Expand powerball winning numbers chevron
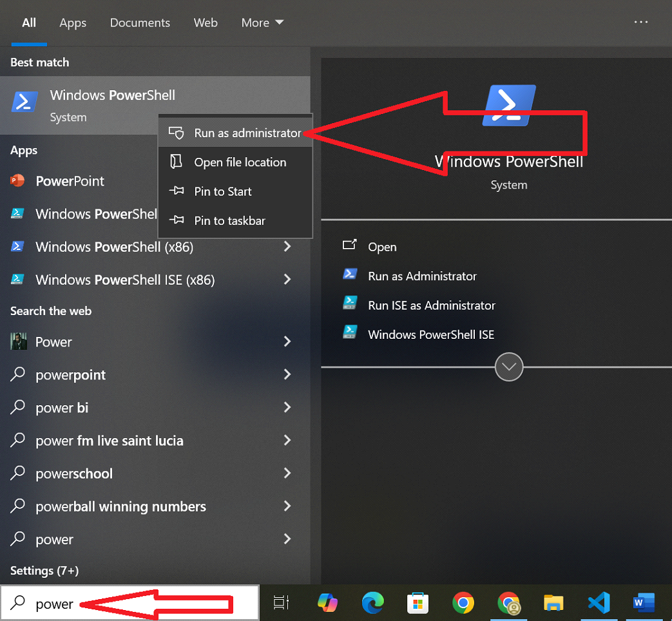The width and height of the screenshot is (672, 621). pos(287,506)
